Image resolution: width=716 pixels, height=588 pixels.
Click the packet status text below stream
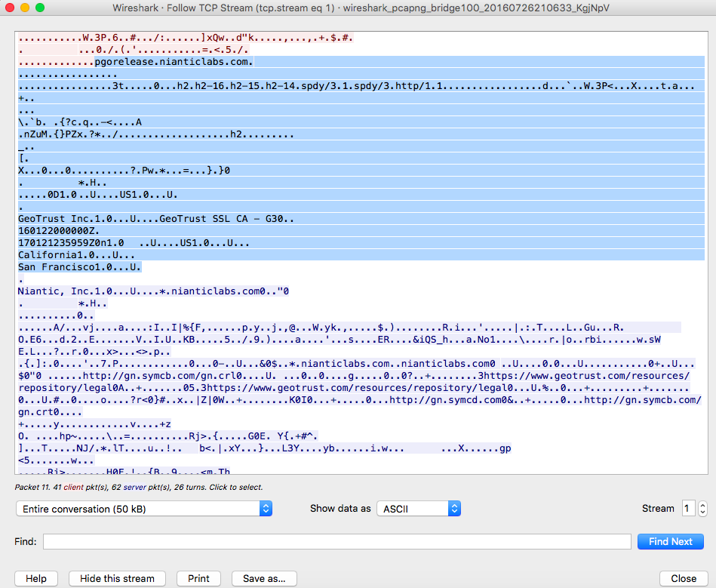(x=138, y=487)
